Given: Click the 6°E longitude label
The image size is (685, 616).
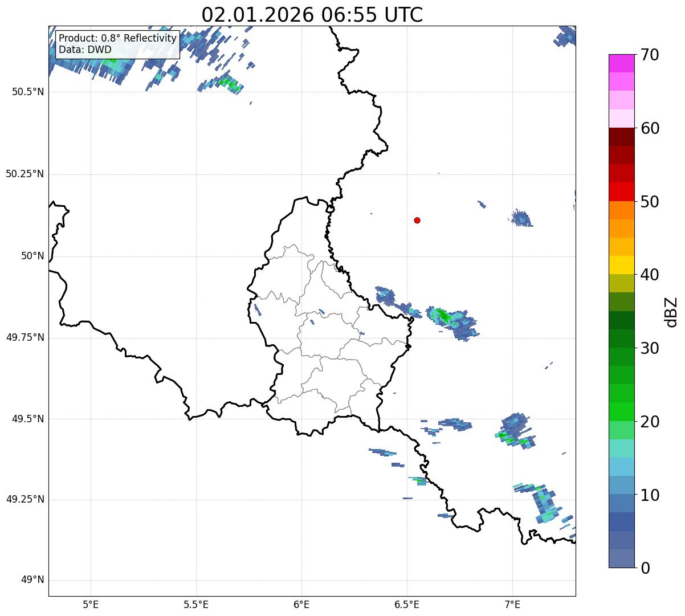Looking at the screenshot, I should tap(301, 604).
